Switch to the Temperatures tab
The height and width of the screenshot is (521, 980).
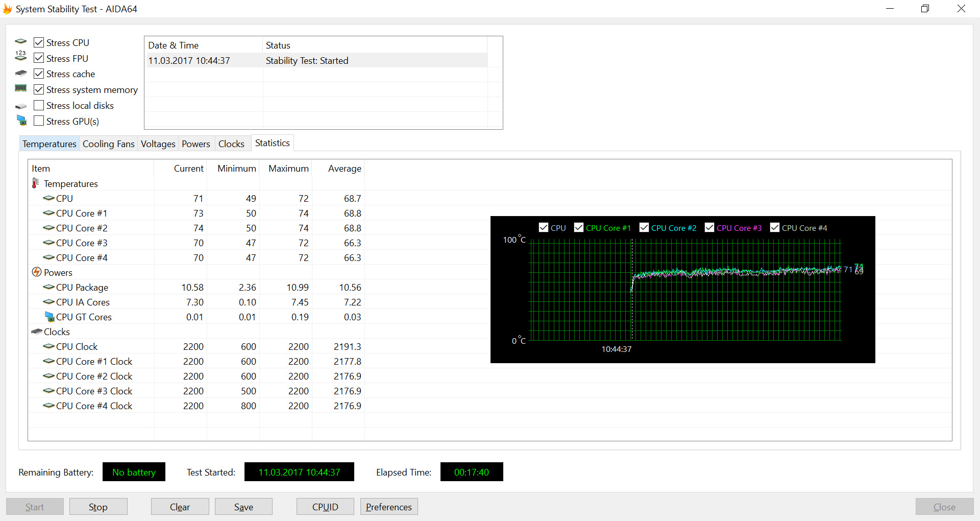coord(50,144)
